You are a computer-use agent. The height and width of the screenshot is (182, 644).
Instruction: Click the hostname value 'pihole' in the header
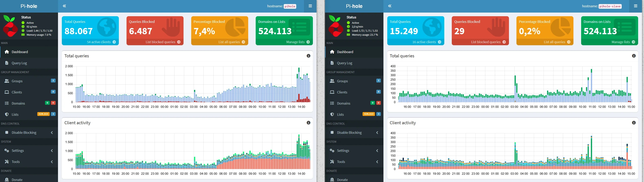(290, 6)
